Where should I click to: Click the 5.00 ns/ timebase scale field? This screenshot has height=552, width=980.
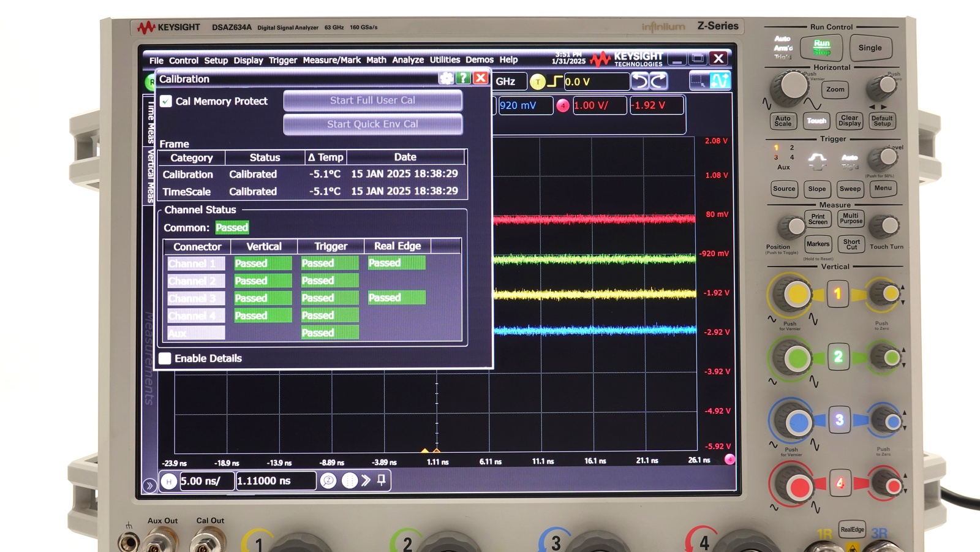point(206,482)
